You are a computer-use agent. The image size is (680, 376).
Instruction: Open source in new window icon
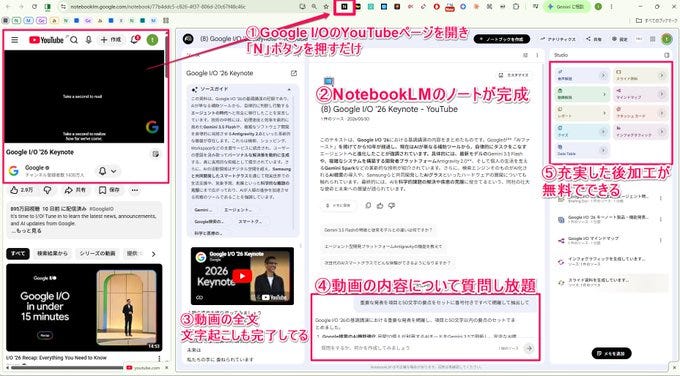coord(294,73)
